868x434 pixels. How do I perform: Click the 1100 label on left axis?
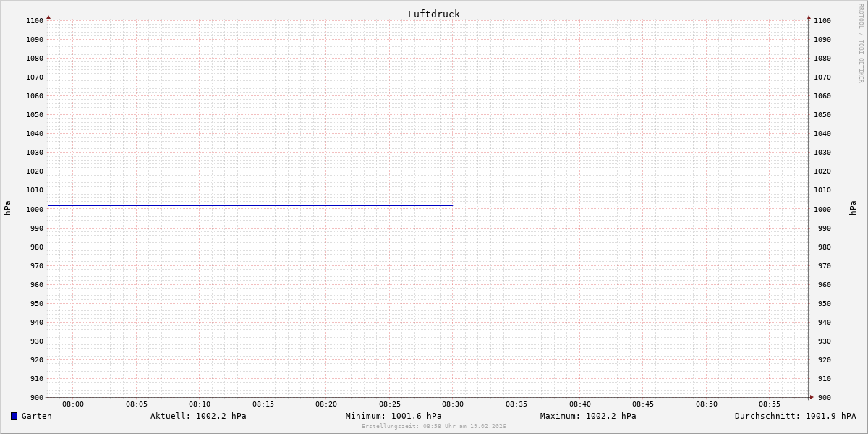tap(35, 20)
